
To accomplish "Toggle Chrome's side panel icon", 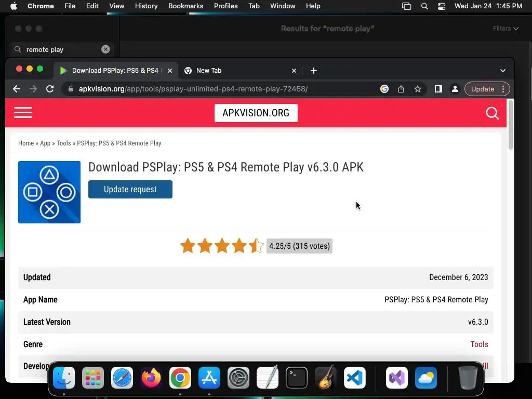I will [438, 89].
